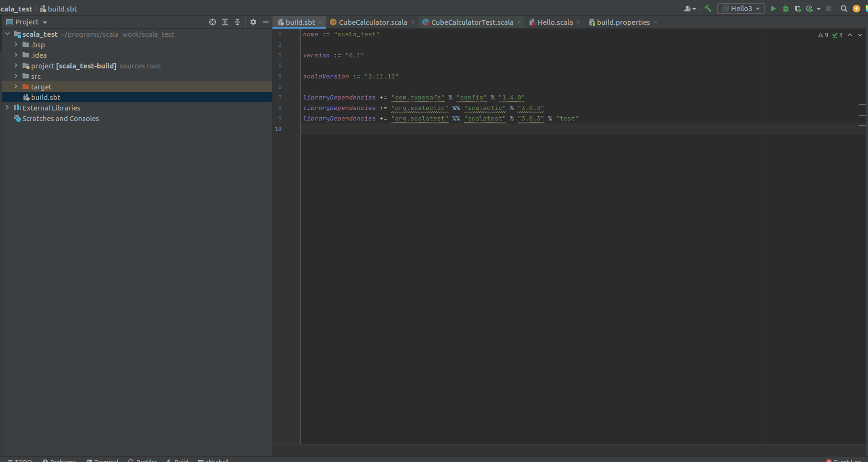Image resolution: width=868 pixels, height=462 pixels.
Task: Click the "2.11.12" version string
Action: 381,77
